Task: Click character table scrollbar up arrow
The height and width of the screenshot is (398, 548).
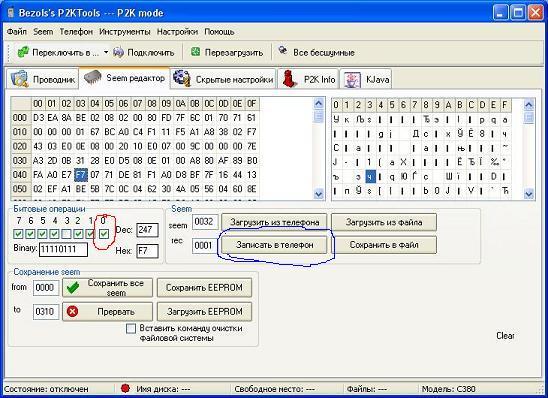Action: pos(529,104)
